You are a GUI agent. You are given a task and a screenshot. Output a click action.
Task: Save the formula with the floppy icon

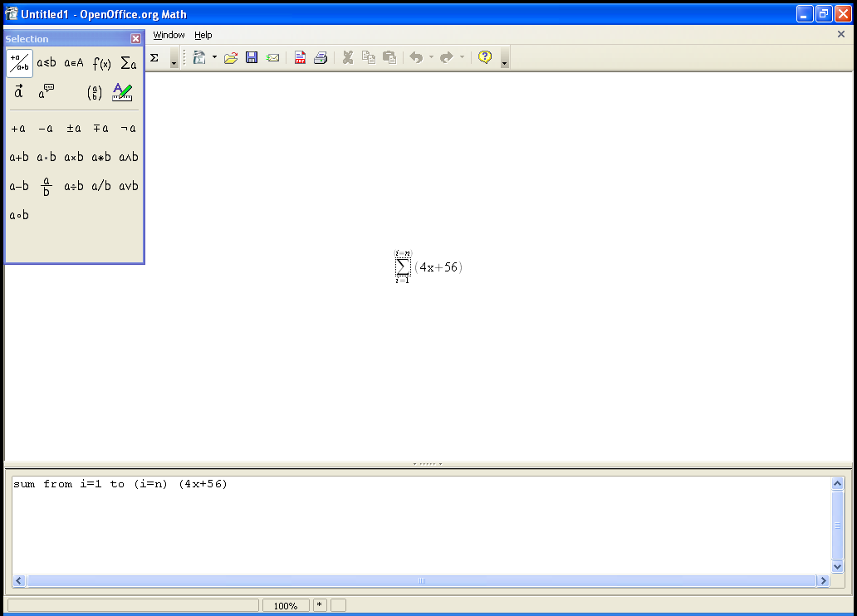[252, 57]
